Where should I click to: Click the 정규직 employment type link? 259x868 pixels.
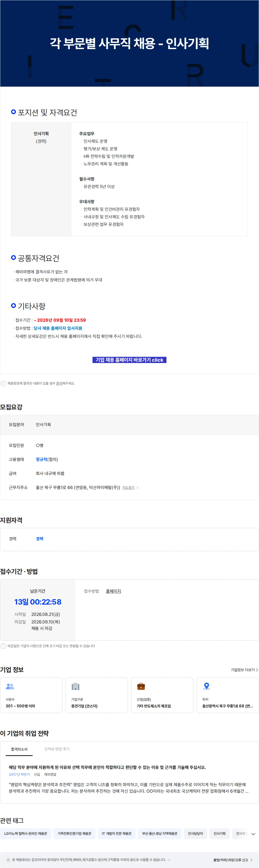pos(42,459)
